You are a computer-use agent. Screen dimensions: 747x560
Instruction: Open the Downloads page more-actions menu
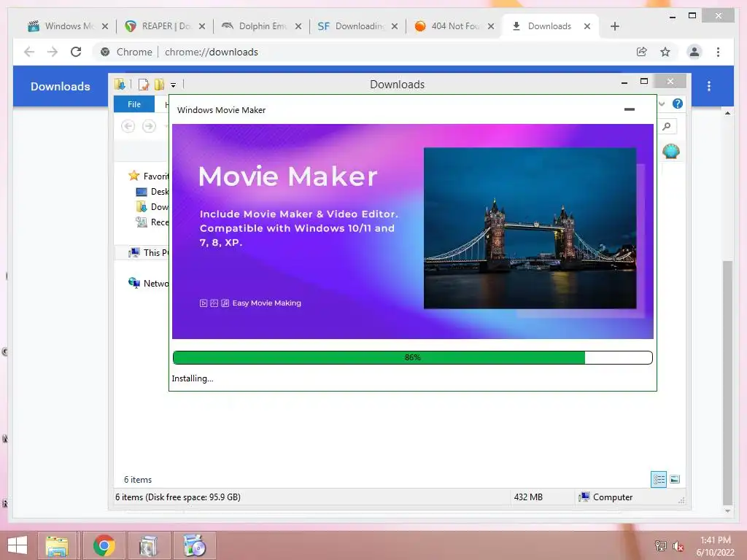pos(709,86)
